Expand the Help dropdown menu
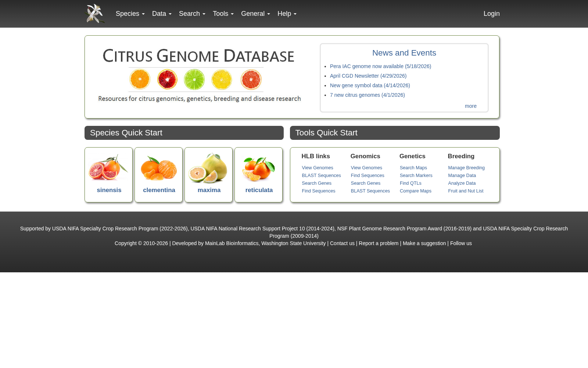588x368 pixels. (287, 14)
